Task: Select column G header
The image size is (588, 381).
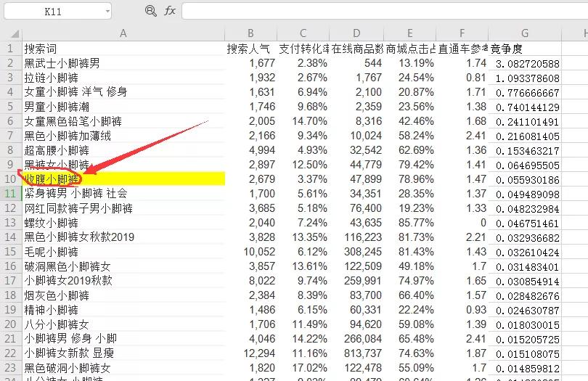Action: pyautogui.click(x=525, y=33)
